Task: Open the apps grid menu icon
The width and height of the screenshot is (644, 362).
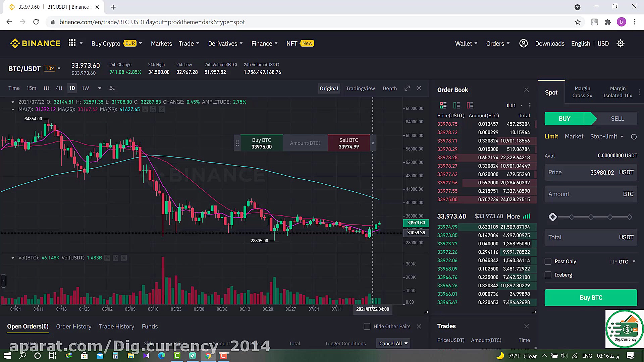Action: click(72, 43)
